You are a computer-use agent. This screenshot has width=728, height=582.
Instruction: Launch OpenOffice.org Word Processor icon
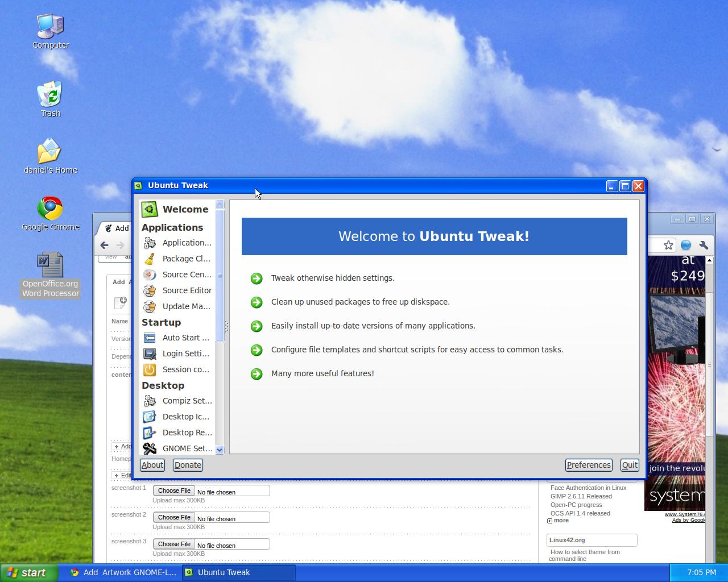pyautogui.click(x=50, y=264)
